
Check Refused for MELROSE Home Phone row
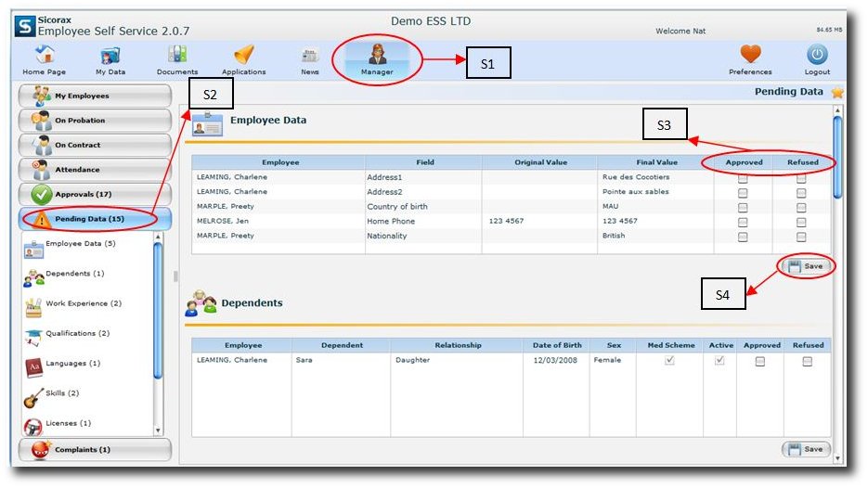(x=801, y=222)
